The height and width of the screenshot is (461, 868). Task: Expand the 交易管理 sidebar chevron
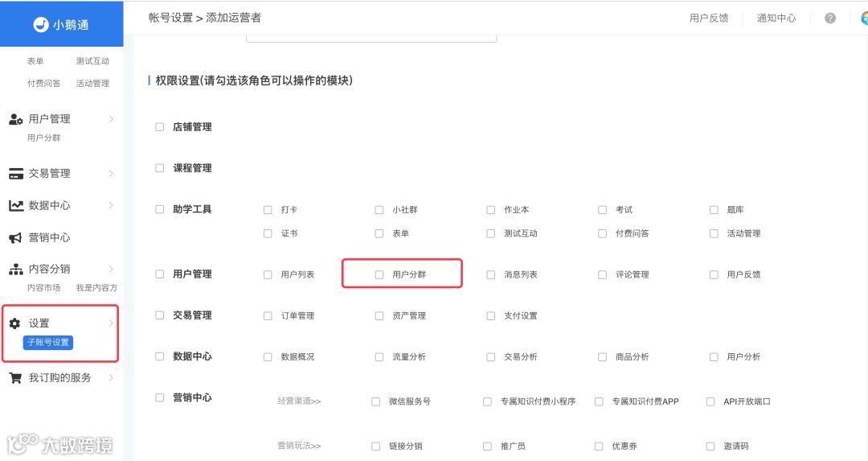[111, 174]
